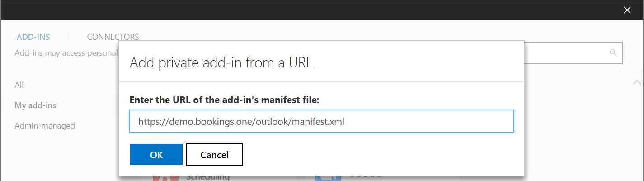The height and width of the screenshot is (181, 644).
Task: Click the 'Enter the URL' field label
Action: [x=224, y=100]
